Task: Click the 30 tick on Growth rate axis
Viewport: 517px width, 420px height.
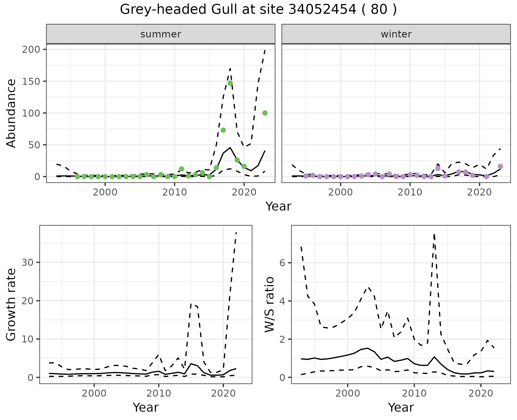Action: [27, 262]
